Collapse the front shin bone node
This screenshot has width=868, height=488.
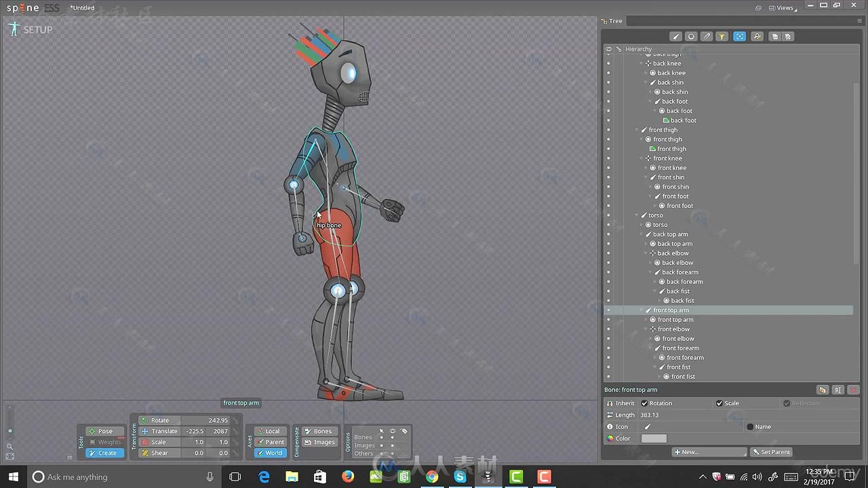646,178
